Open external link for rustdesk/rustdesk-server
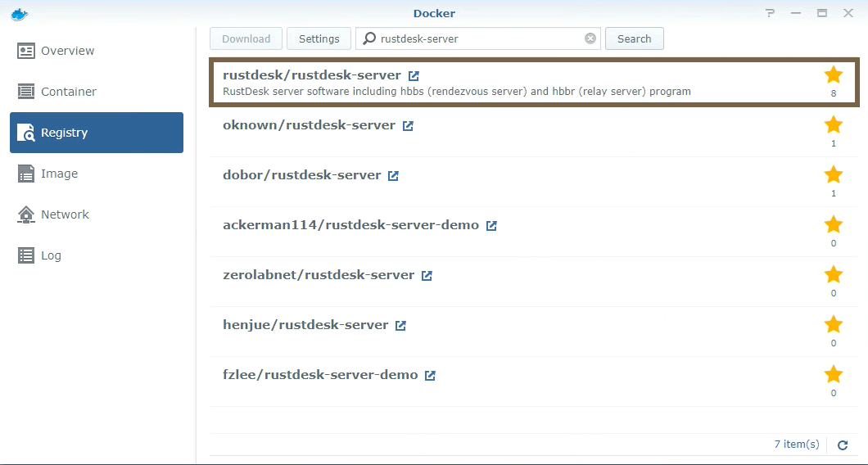The image size is (868, 465). [x=414, y=76]
